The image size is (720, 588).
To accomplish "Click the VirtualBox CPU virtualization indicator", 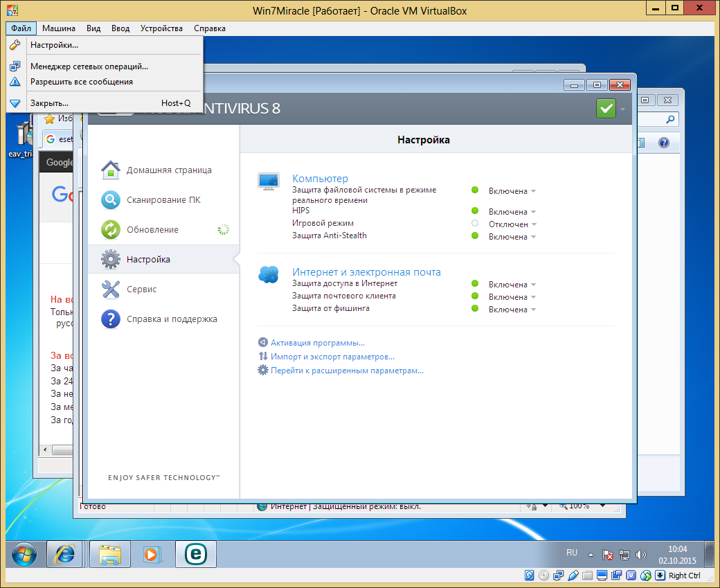I will [x=631, y=575].
